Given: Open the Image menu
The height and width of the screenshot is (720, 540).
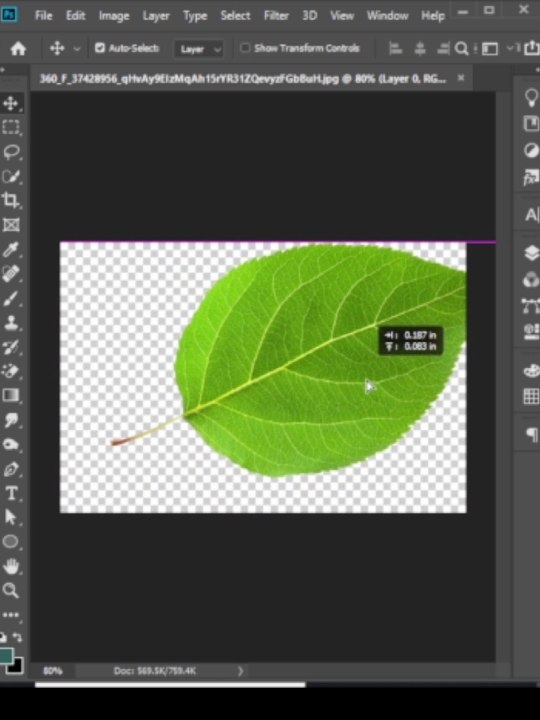Looking at the screenshot, I should pyautogui.click(x=114, y=16).
